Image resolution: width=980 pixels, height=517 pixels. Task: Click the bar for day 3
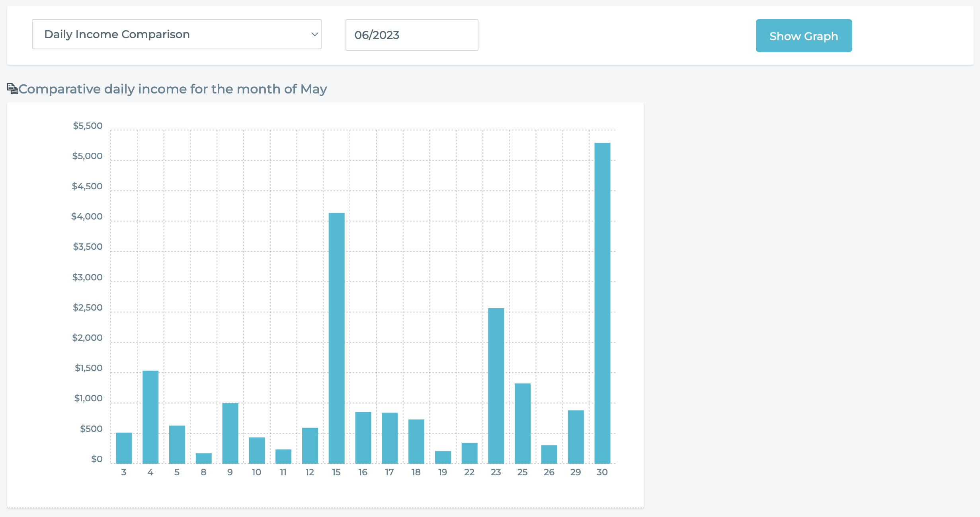click(x=124, y=448)
